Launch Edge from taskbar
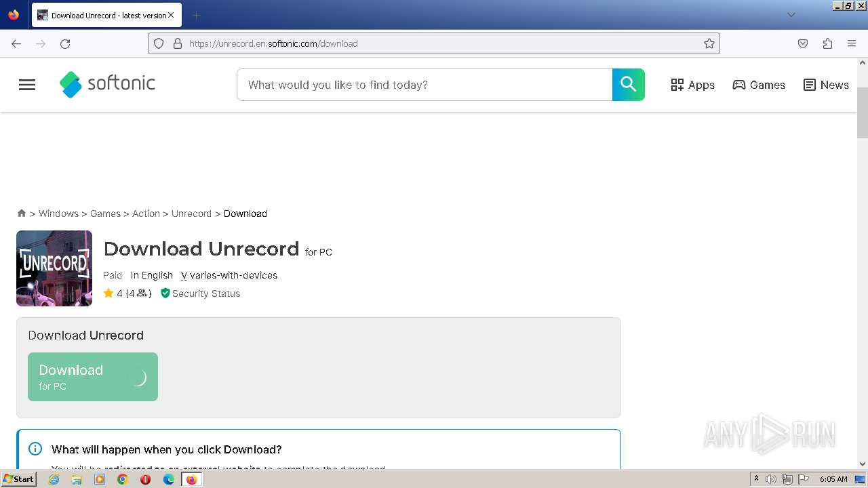 [168, 479]
